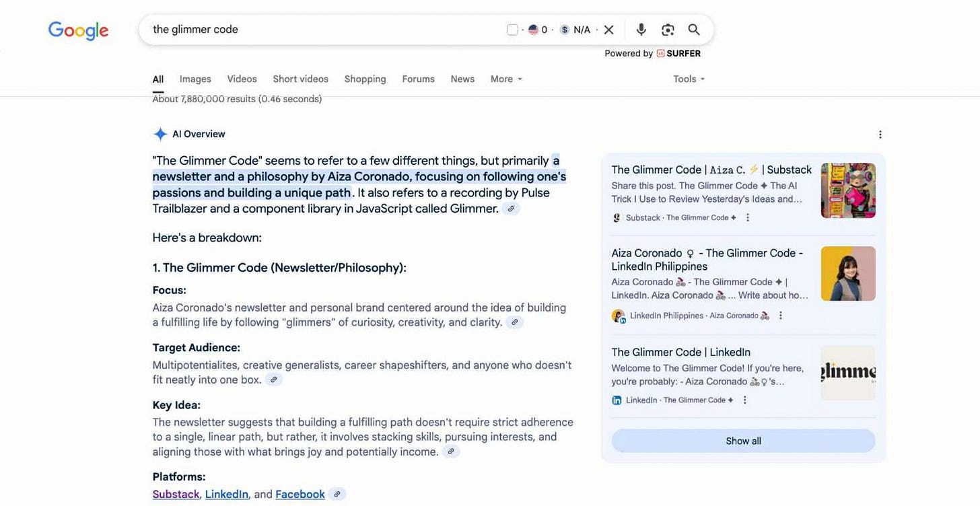
Task: Click the results count text
Action: coord(237,99)
